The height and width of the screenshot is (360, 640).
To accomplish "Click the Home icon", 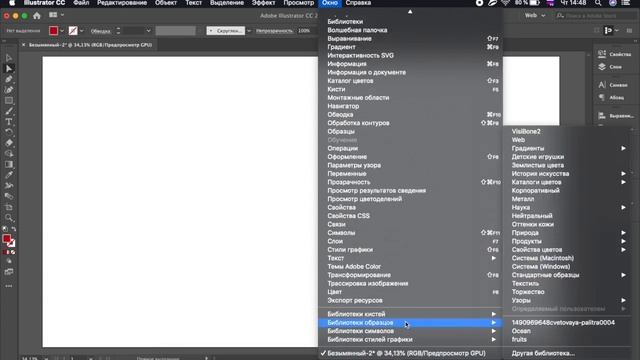I will pos(37,16).
